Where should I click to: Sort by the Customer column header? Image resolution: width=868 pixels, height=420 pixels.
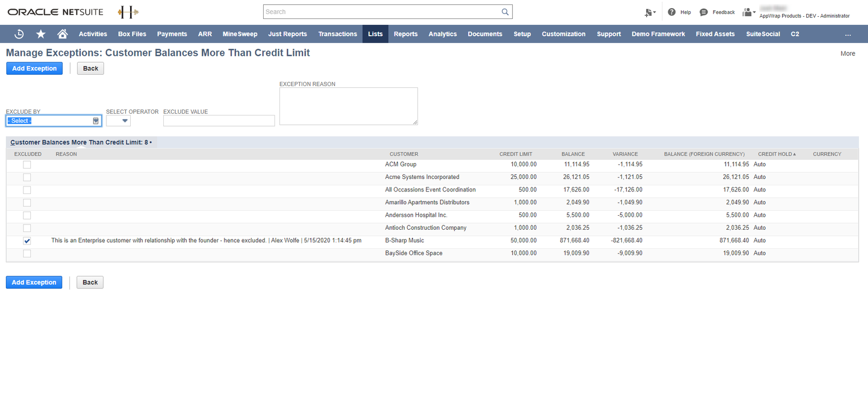click(x=404, y=154)
